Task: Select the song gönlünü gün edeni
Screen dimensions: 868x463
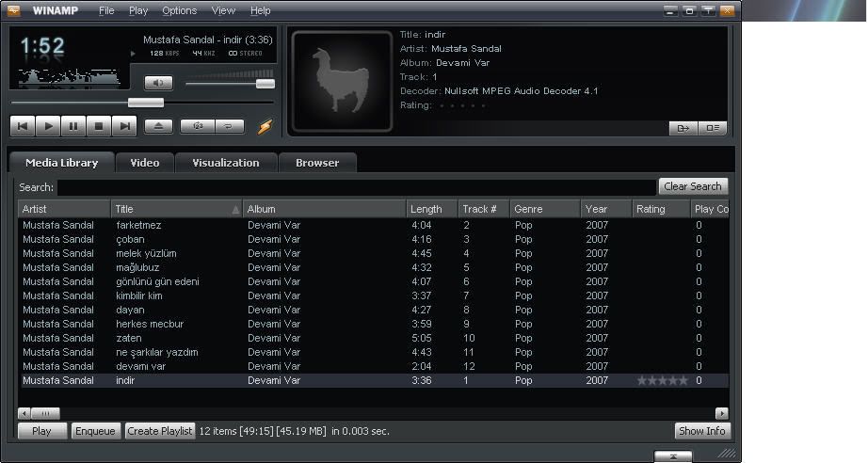Action: 374,281
